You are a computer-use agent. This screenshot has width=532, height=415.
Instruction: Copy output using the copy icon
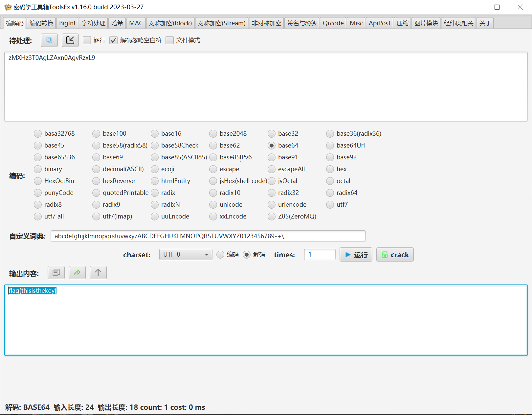[x=56, y=272]
